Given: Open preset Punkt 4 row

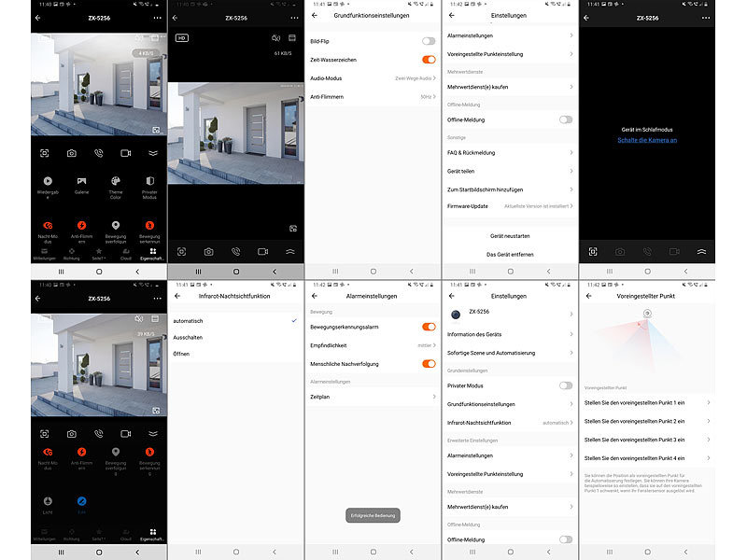Looking at the screenshot, I should (647, 458).
